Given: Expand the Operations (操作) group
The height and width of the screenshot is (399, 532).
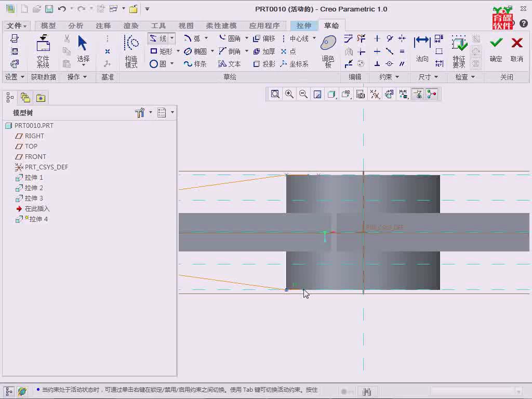Looking at the screenshot, I should point(77,77).
